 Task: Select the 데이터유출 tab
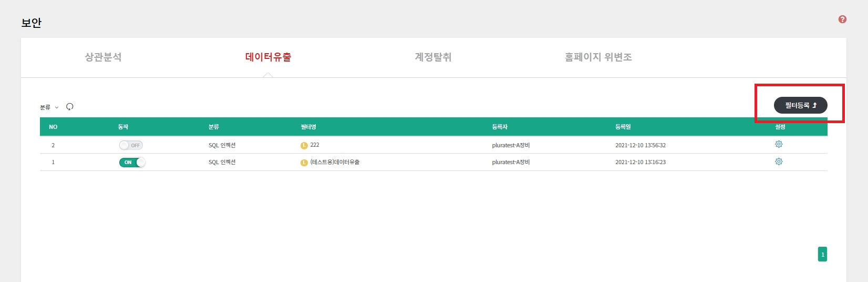coord(268,57)
